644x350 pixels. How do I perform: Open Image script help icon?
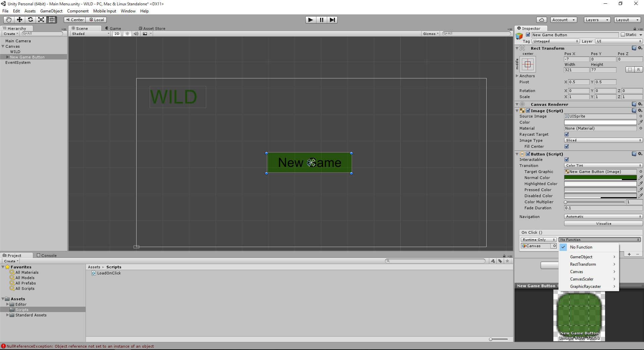click(x=634, y=111)
